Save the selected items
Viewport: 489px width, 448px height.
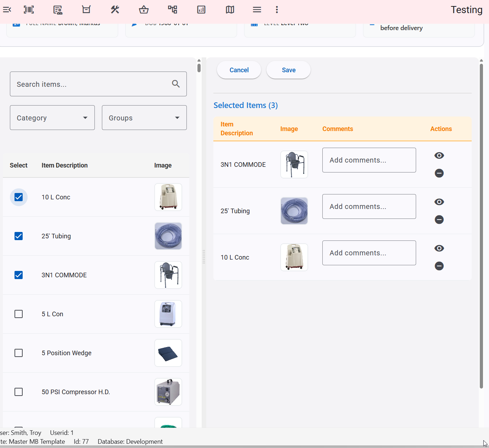pos(288,70)
